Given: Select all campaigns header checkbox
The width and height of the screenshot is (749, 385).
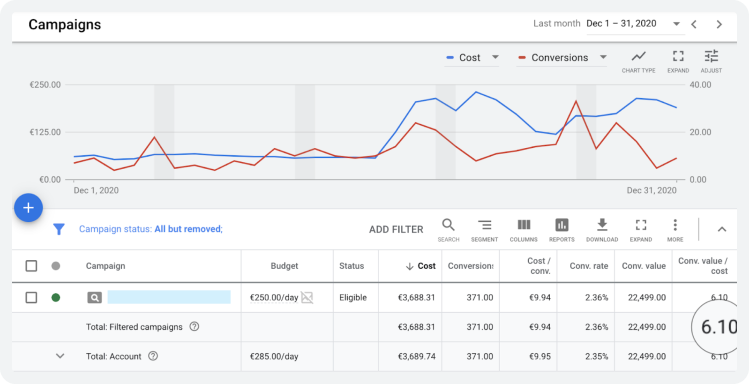Looking at the screenshot, I should [x=31, y=266].
